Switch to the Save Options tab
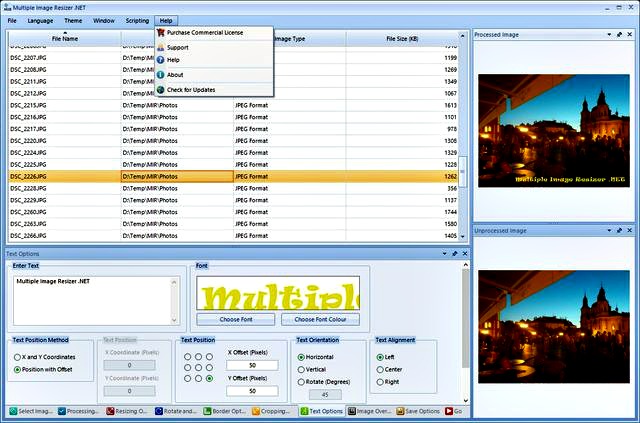 [x=420, y=411]
